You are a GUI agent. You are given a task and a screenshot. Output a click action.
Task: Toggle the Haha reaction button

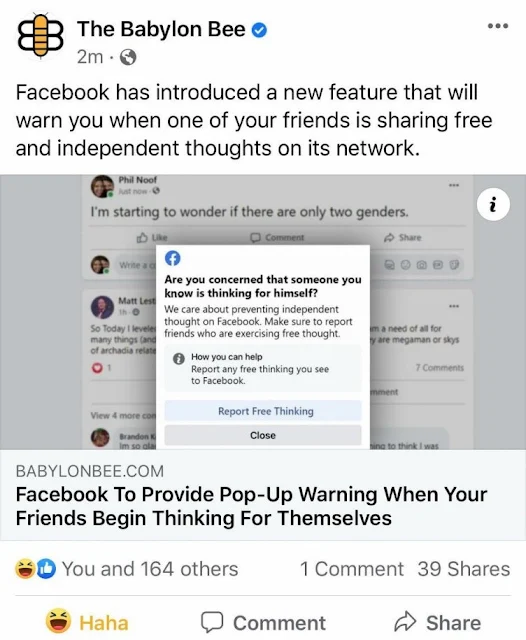(x=87, y=623)
